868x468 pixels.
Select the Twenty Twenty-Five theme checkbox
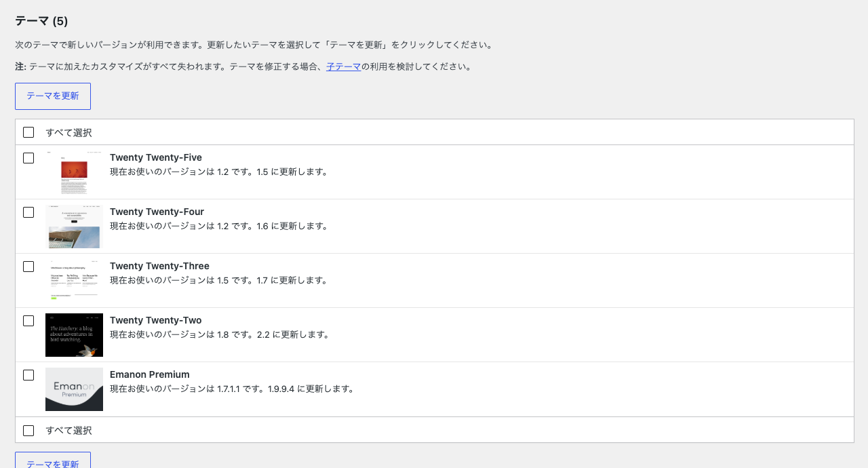[x=28, y=158]
